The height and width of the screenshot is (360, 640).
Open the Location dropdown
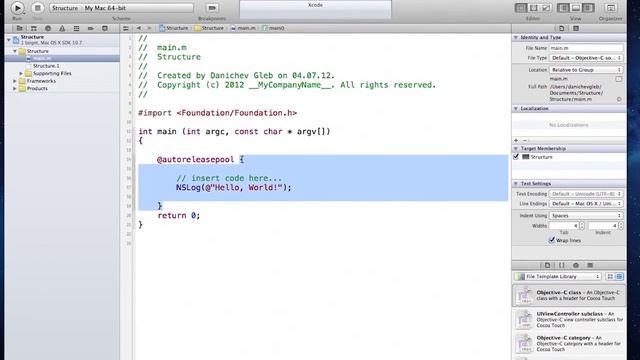tap(586, 70)
